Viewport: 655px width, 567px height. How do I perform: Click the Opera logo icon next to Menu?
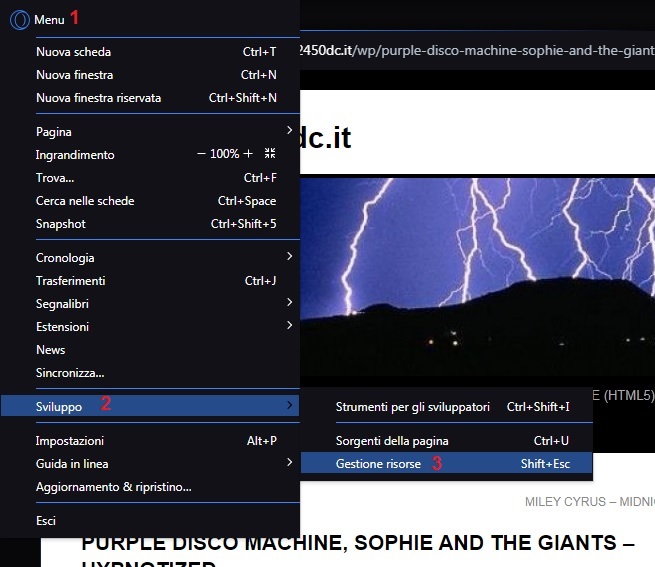(x=20, y=20)
